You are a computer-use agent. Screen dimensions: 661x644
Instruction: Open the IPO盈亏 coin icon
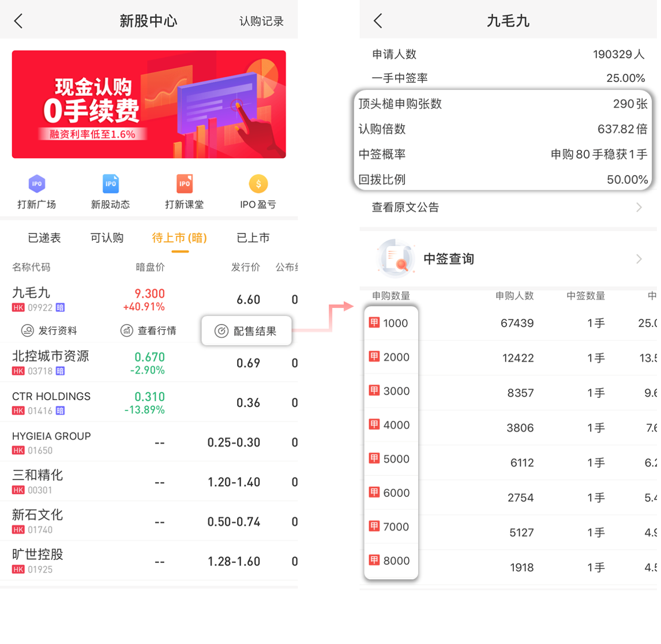pyautogui.click(x=258, y=184)
